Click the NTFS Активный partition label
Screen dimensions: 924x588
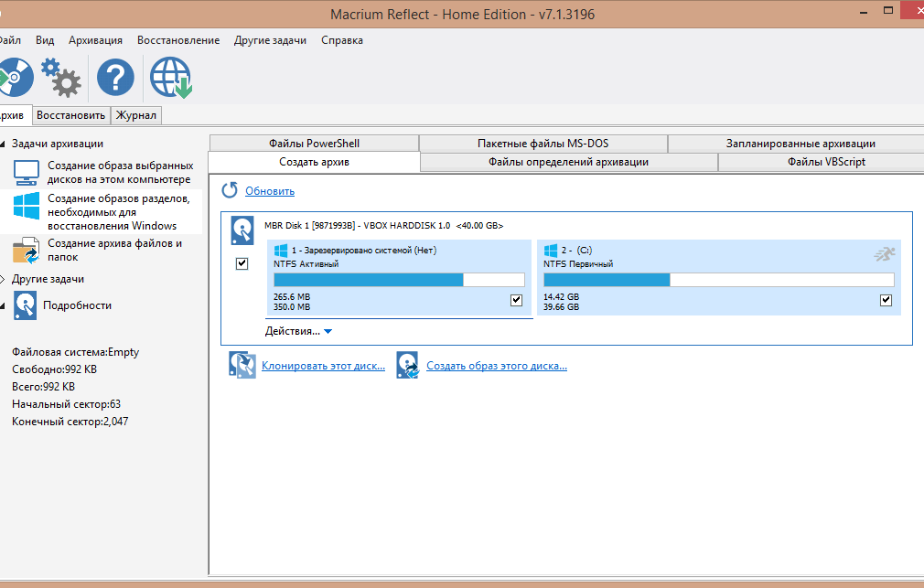click(x=306, y=264)
